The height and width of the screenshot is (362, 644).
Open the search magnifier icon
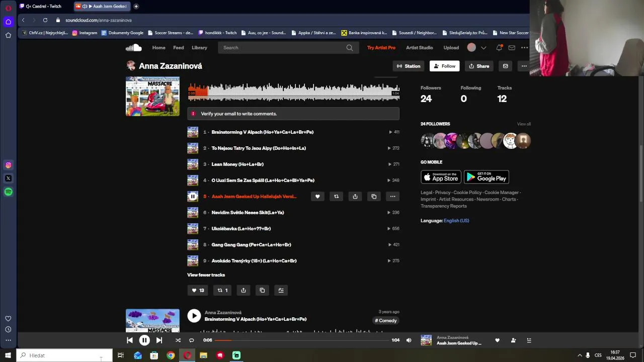[x=350, y=48]
